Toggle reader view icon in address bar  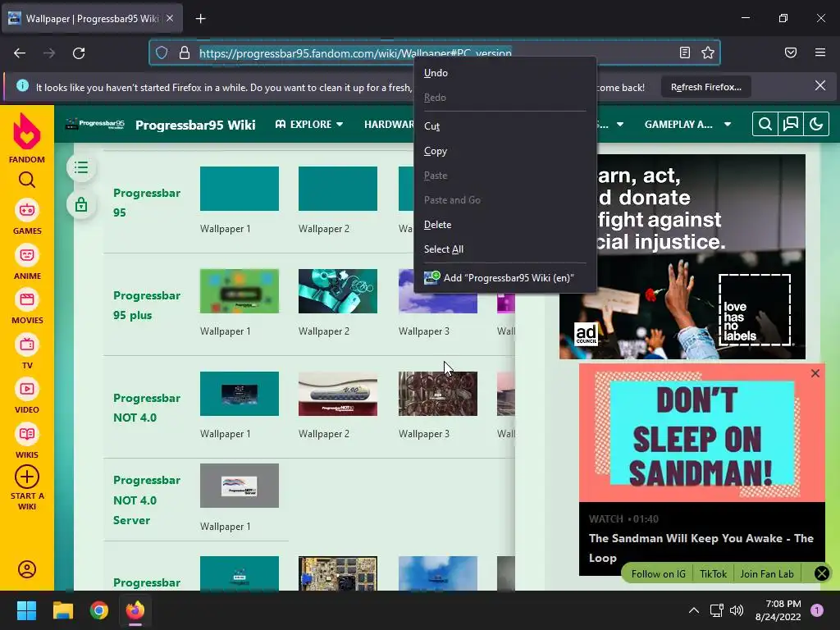[x=685, y=52]
